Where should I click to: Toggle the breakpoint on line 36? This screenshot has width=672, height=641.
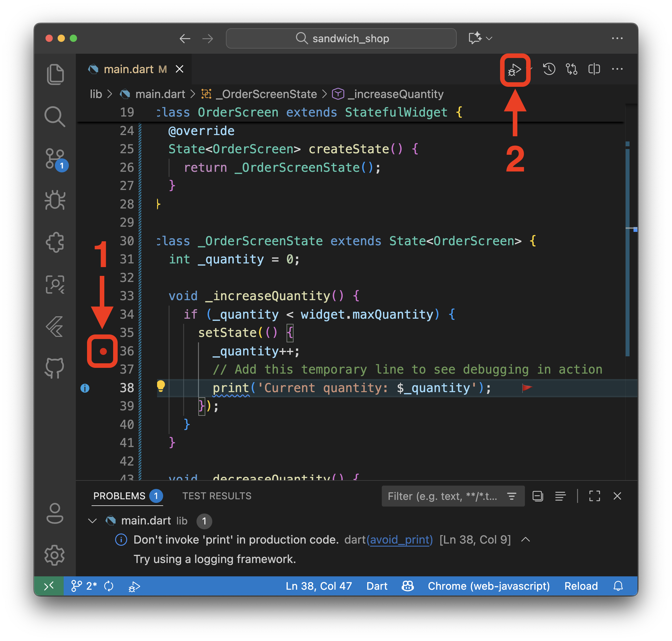(x=103, y=351)
